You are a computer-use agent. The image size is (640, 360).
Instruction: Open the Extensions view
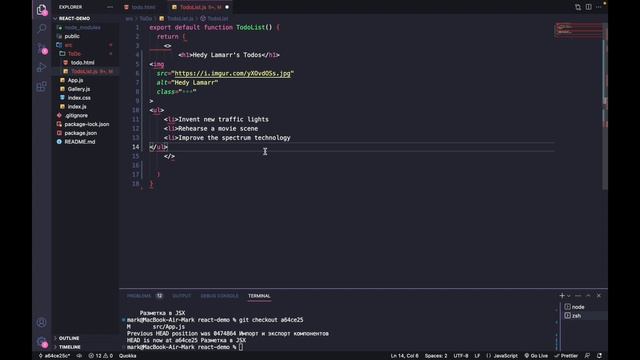coord(42,87)
